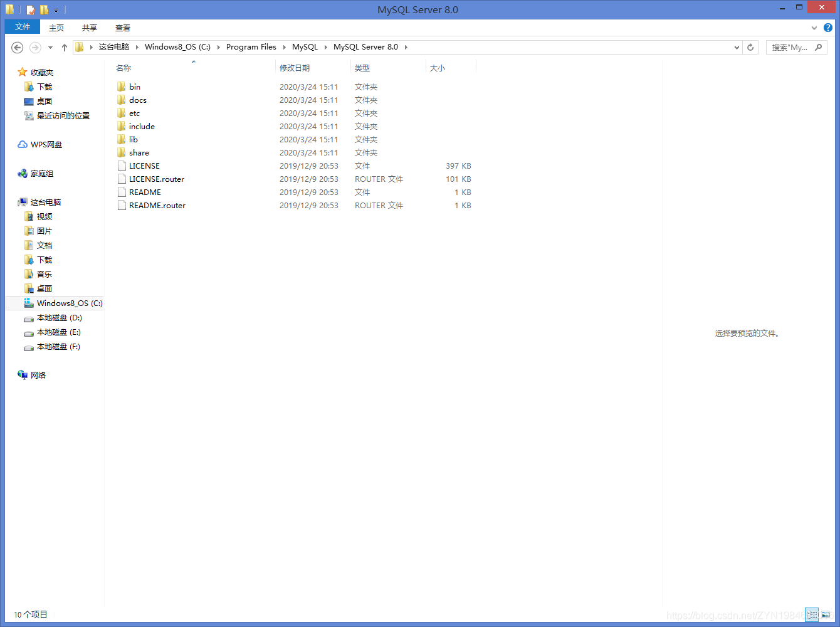Click the Properties quick access toolbar icon
This screenshot has height=627, width=840.
coord(31,10)
